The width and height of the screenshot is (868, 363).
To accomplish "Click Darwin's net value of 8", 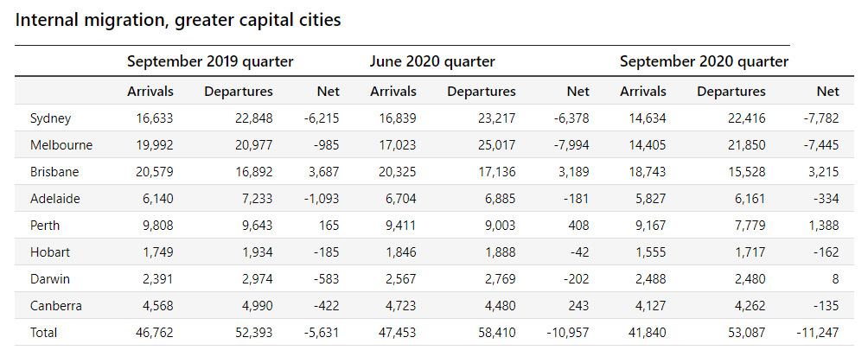I will [x=835, y=279].
